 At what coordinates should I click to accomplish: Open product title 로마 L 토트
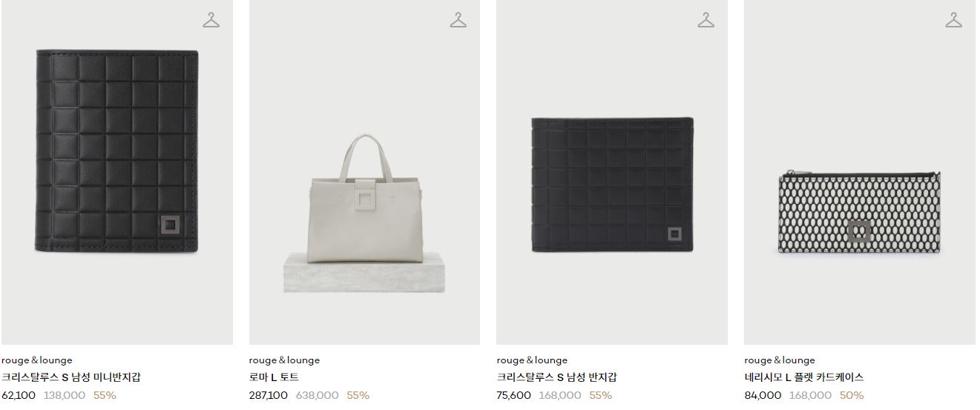[x=274, y=377]
